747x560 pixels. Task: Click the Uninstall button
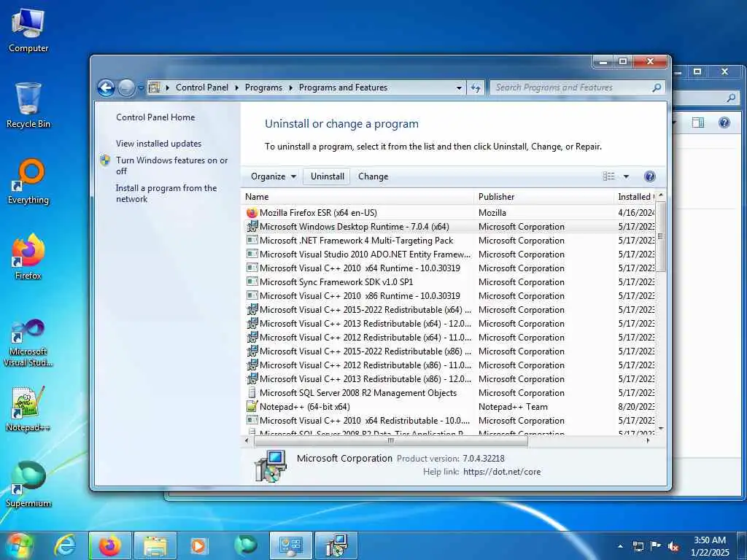(x=328, y=176)
